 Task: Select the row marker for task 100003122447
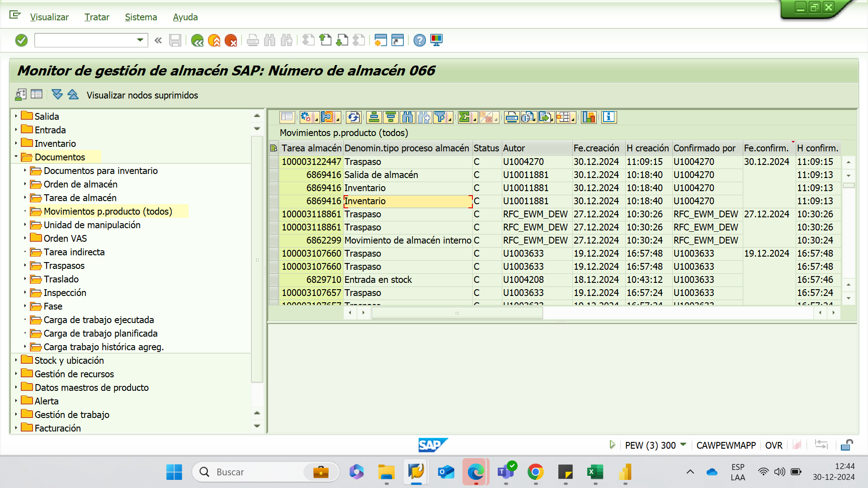point(274,162)
